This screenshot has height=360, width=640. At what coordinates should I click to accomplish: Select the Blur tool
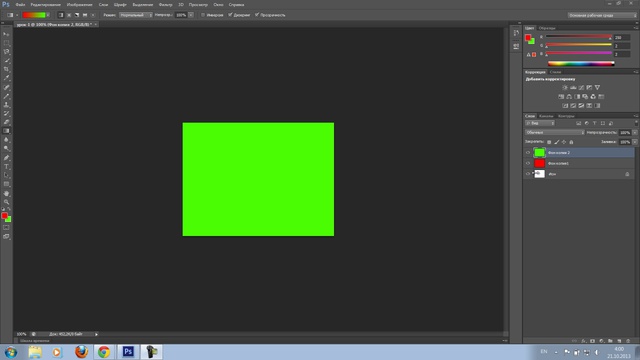[6, 140]
